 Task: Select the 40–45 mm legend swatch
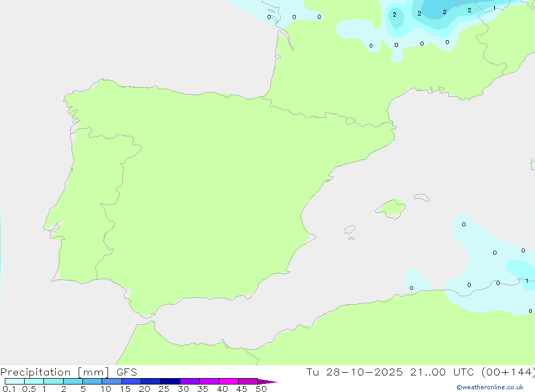tap(228, 381)
